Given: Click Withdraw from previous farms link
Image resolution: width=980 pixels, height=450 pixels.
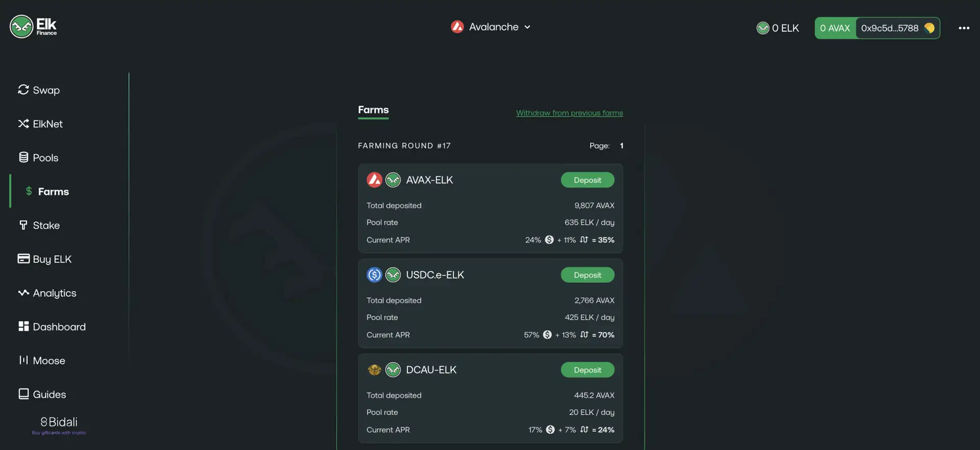Looking at the screenshot, I should click(x=569, y=113).
